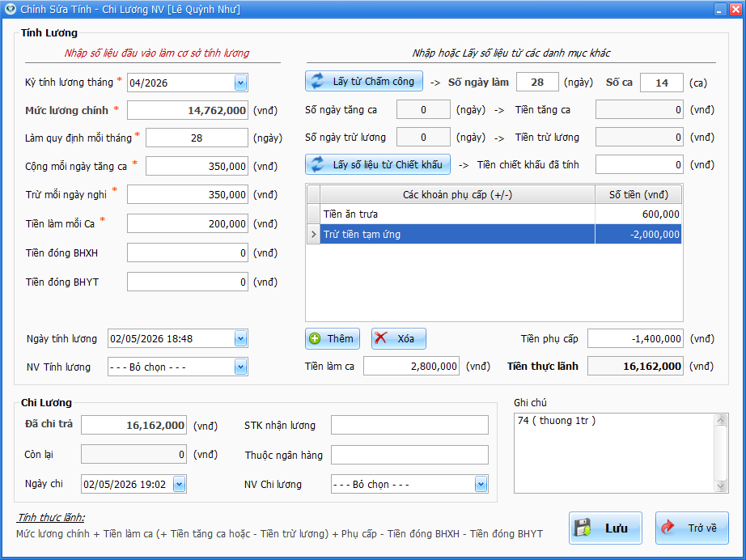Select the "Tiền ăn trưa" allowance row
The height and width of the screenshot is (560, 746).
point(494,214)
